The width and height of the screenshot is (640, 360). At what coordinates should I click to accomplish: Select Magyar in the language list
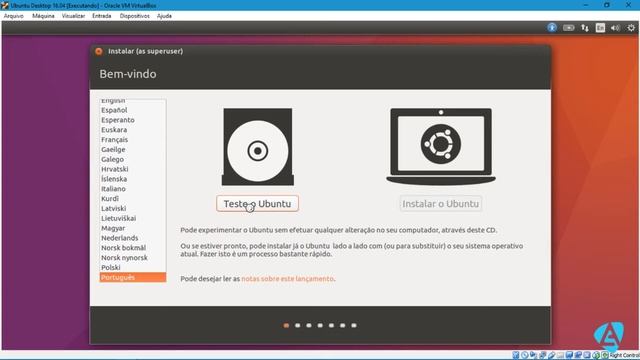pos(133,228)
